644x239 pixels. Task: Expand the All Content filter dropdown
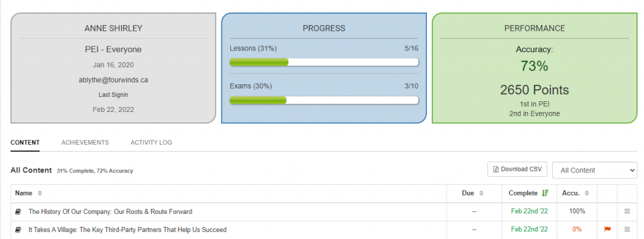595,170
